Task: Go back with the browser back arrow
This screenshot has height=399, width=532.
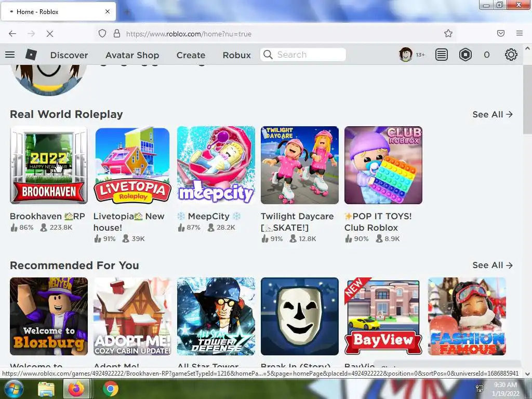Action: pos(12,34)
